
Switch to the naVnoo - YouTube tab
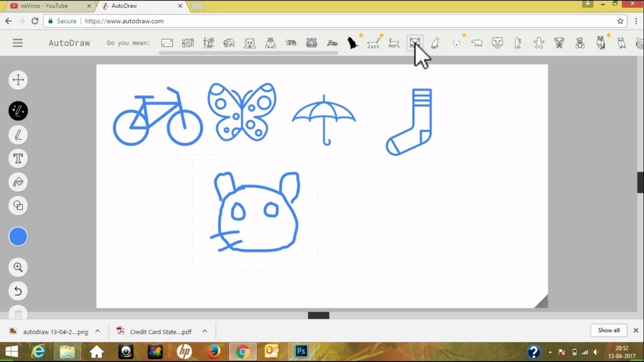[47, 6]
